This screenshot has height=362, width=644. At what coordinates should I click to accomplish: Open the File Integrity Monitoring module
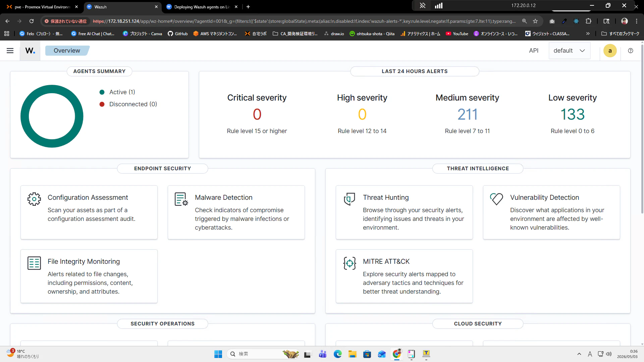click(x=89, y=276)
